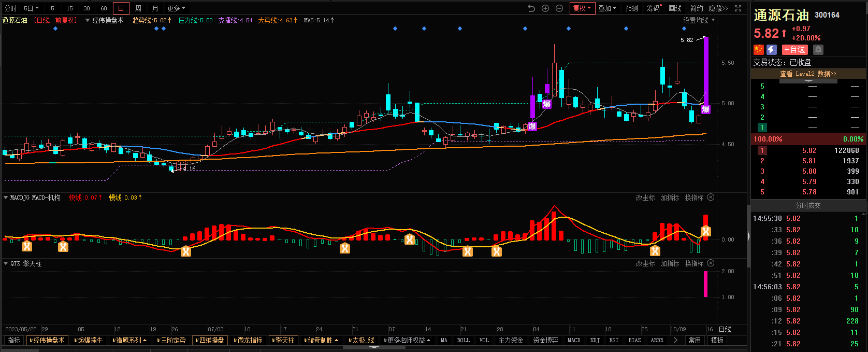This screenshot has width=868, height=352.
Task: Zoom in the chart with plus icon
Action: 545,8
